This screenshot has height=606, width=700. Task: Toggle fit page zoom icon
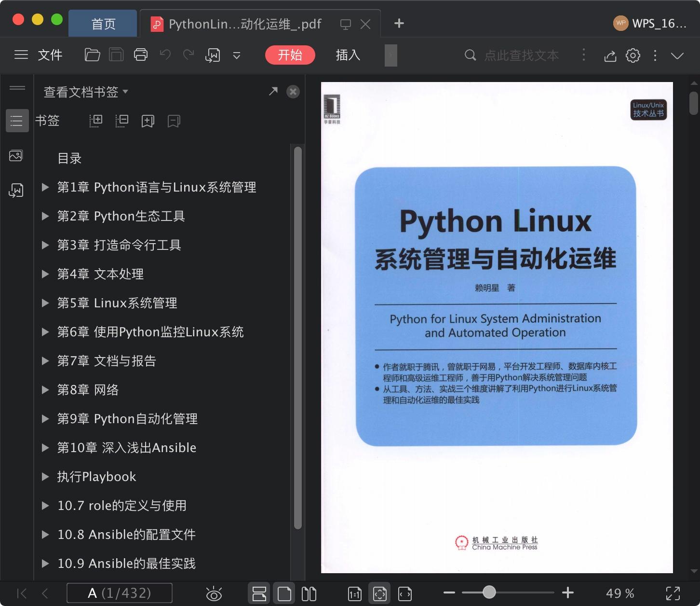[380, 593]
